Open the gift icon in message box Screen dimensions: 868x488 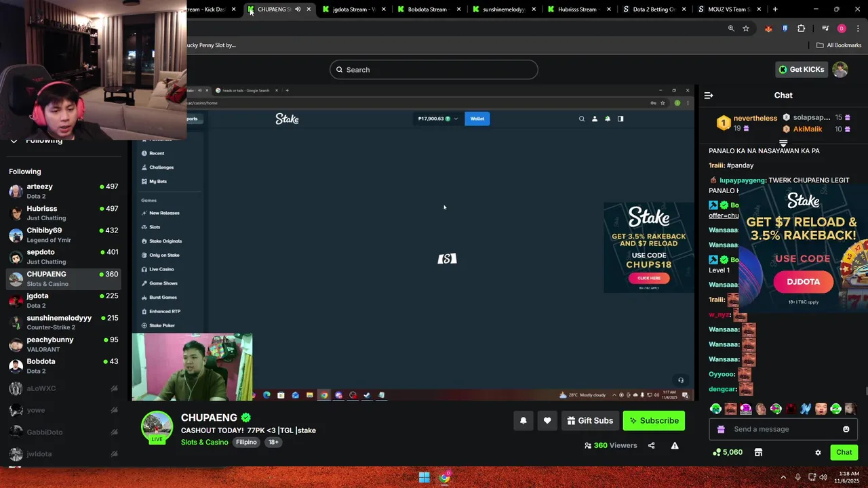[x=721, y=429]
